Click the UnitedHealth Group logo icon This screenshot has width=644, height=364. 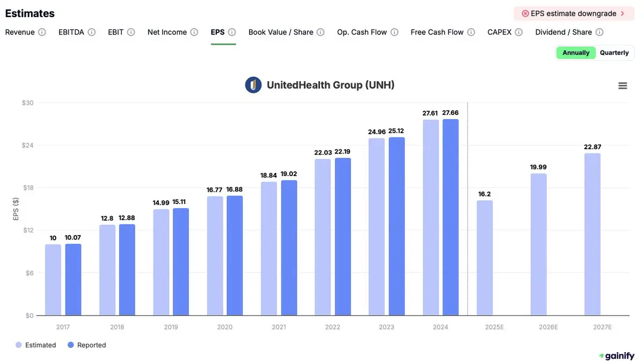pos(253,85)
